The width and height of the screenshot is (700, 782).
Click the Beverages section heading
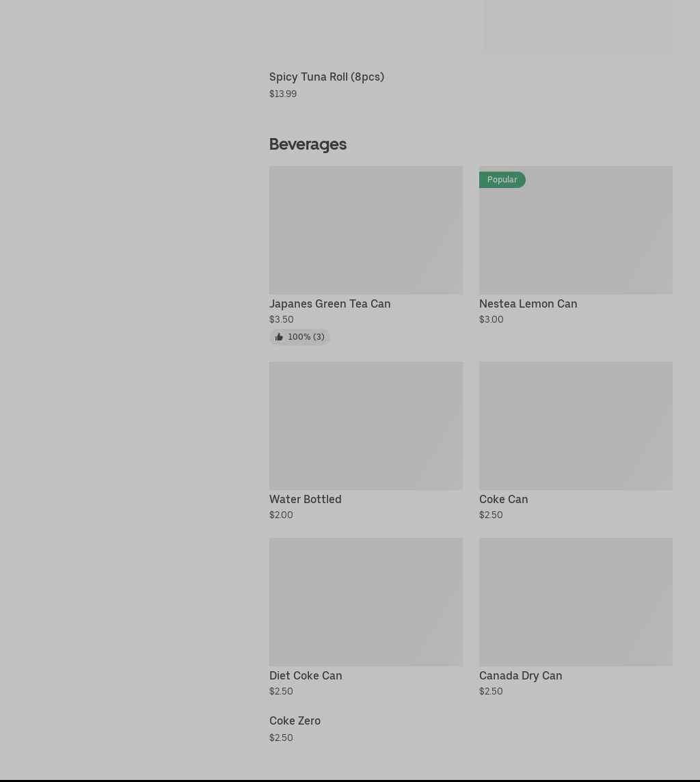click(x=308, y=144)
